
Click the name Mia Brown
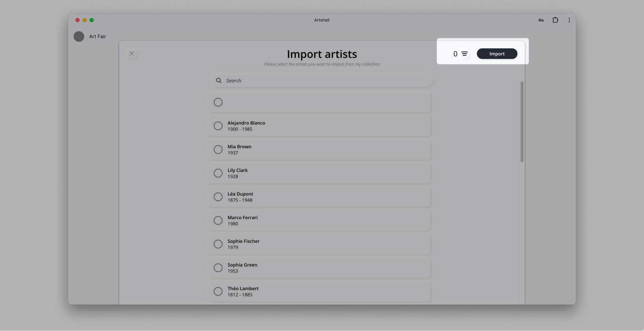tap(239, 147)
